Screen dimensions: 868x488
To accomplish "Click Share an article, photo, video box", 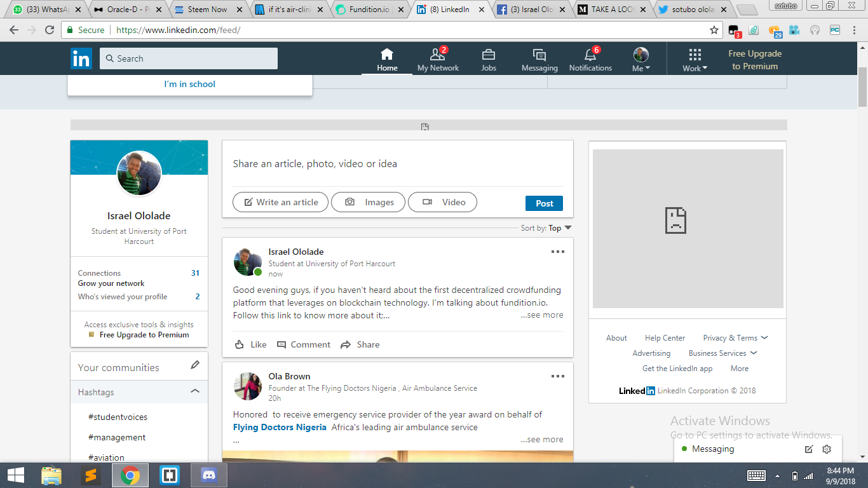I will 398,164.
